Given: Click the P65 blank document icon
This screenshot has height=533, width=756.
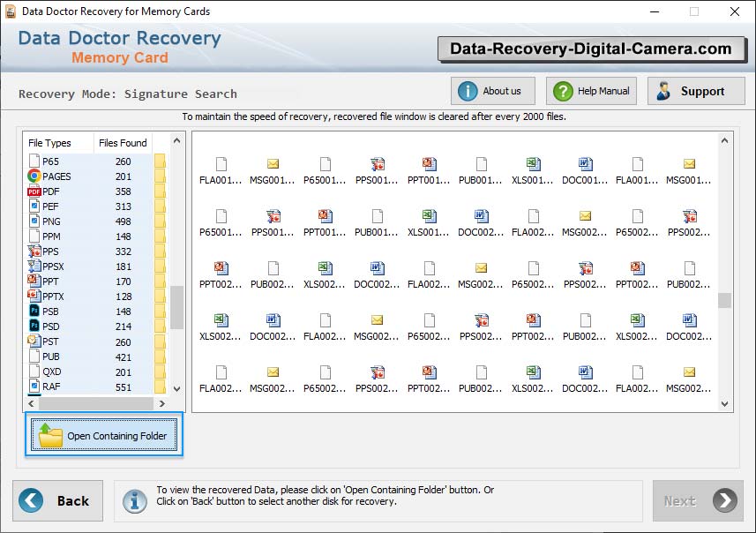Looking at the screenshot, I should point(34,161).
